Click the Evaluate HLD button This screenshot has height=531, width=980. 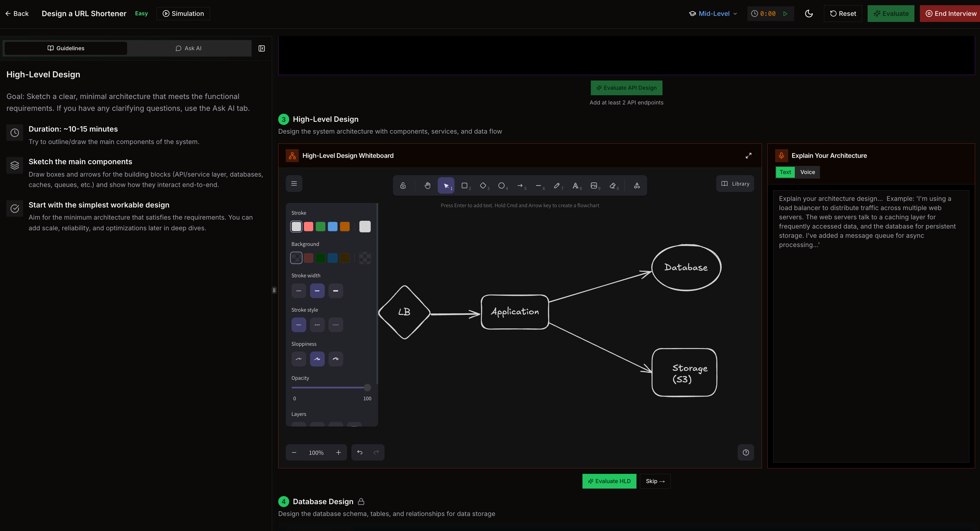(x=609, y=481)
